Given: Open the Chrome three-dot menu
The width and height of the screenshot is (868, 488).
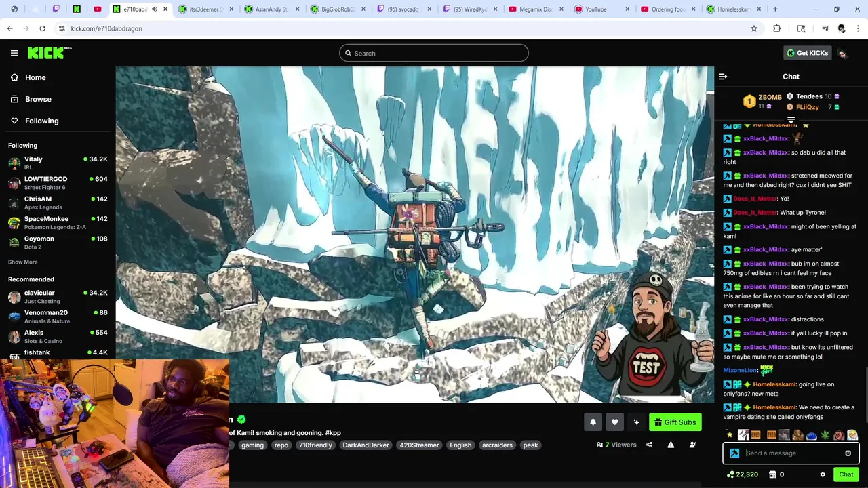Looking at the screenshot, I should tap(856, 28).
